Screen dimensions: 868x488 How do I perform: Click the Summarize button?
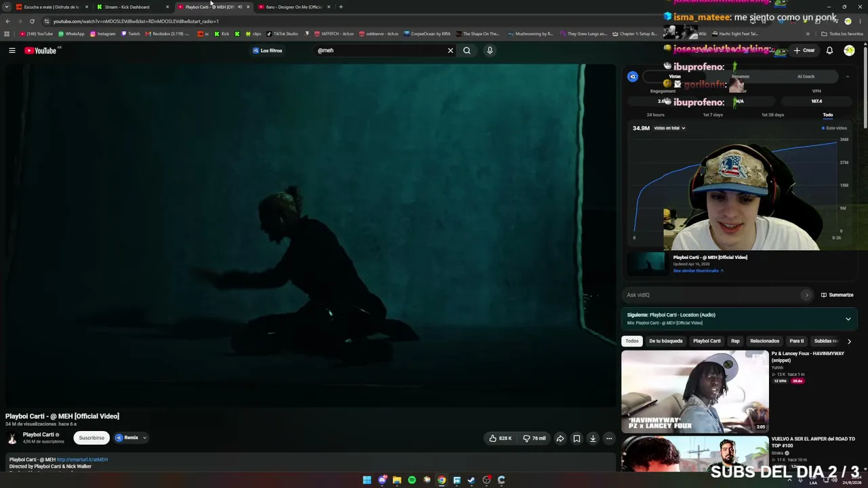coord(837,295)
